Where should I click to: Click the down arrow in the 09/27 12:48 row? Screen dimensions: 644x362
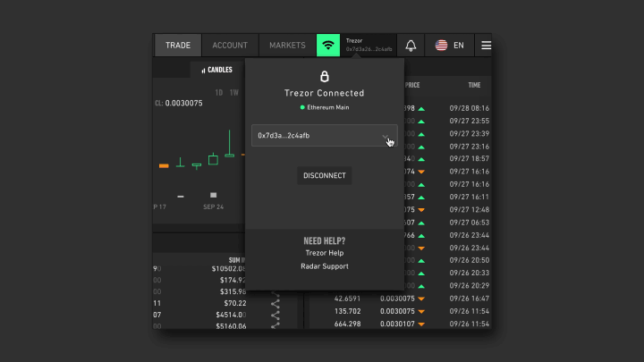pyautogui.click(x=421, y=210)
